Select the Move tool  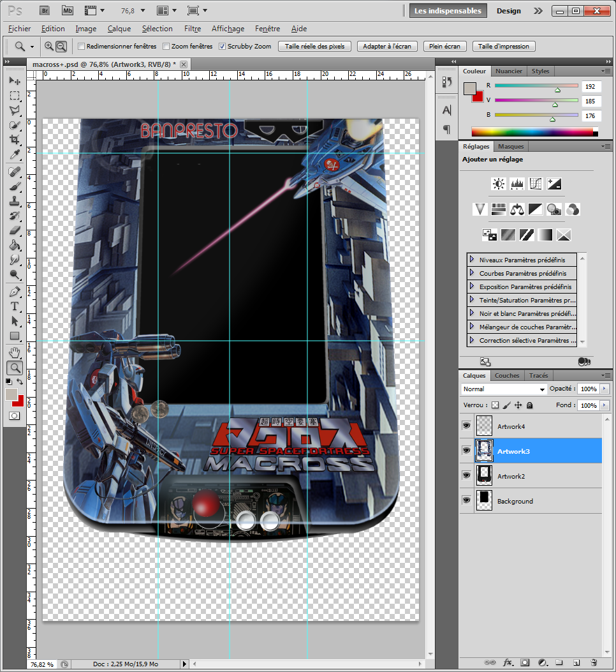tap(14, 80)
